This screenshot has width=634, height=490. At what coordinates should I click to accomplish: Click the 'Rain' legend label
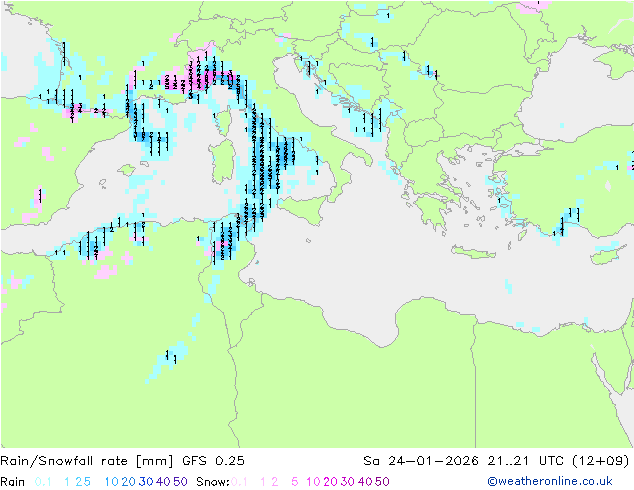[13, 482]
